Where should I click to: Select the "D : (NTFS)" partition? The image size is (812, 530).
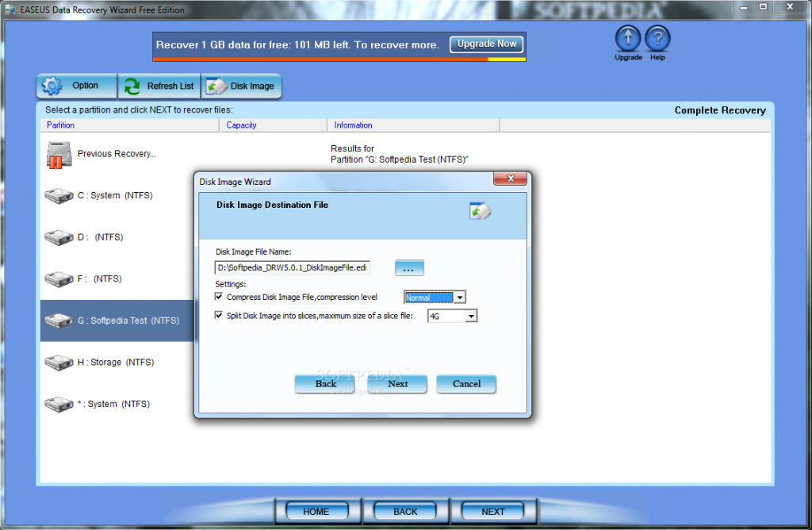tap(101, 237)
